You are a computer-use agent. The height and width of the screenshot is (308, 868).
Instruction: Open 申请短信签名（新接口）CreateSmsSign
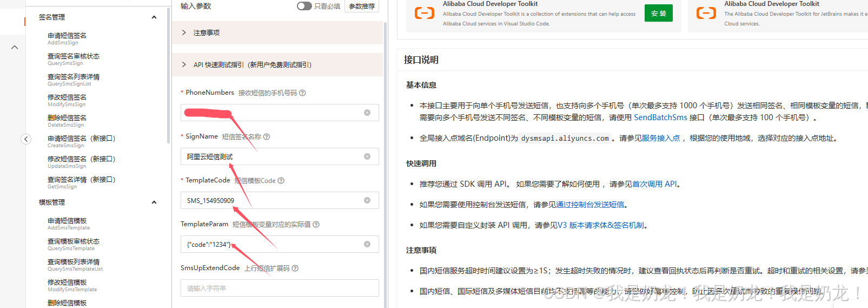[x=82, y=141]
